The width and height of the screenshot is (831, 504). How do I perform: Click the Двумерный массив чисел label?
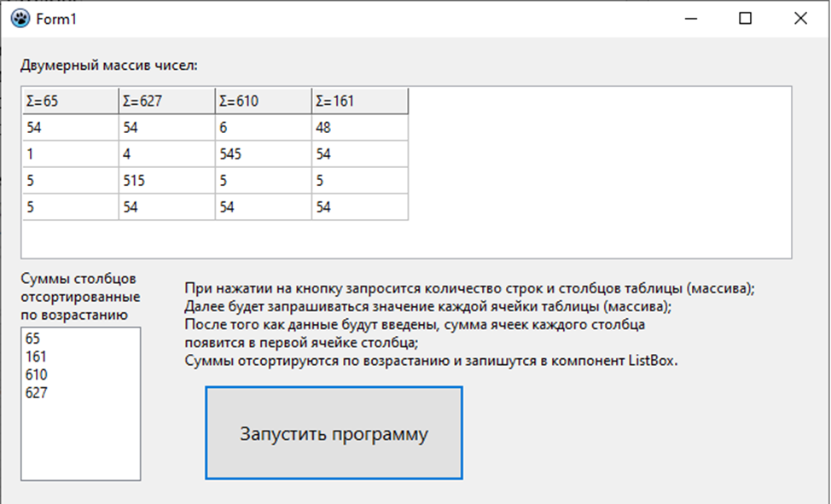(108, 66)
